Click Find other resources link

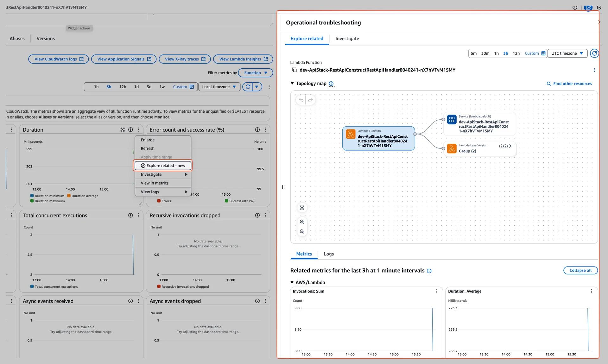(569, 84)
